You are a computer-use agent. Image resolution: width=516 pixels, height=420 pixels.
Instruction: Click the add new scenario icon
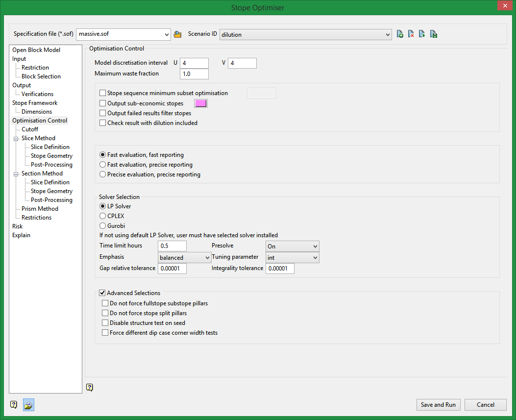400,34
